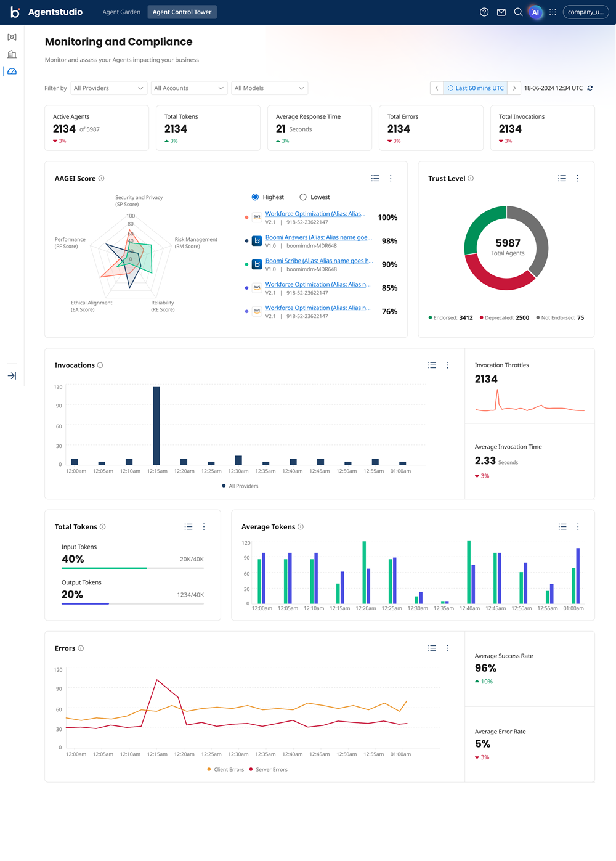616x861 pixels.
Task: Select the Highest radio button in AAGEI Score
Action: tap(255, 197)
